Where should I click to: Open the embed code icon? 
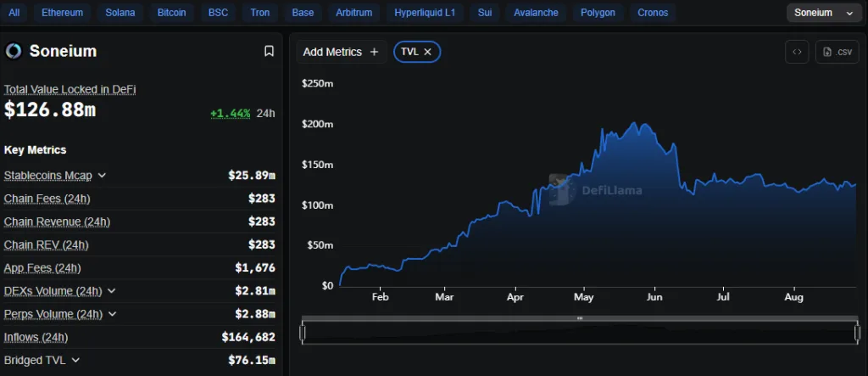click(797, 52)
